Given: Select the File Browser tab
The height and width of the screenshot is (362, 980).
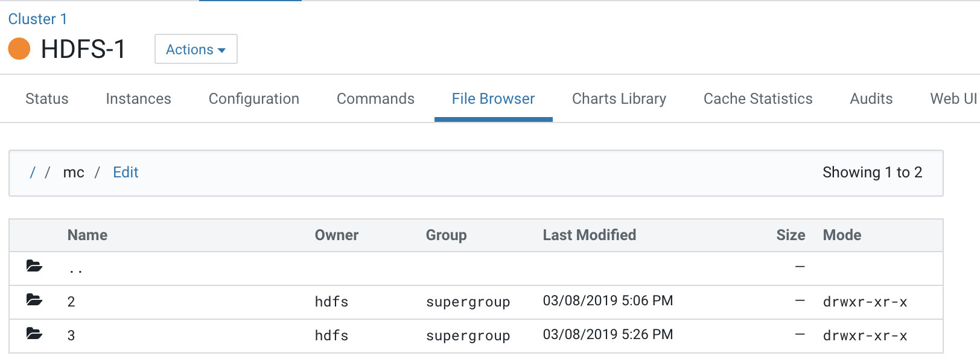Looking at the screenshot, I should [x=493, y=99].
